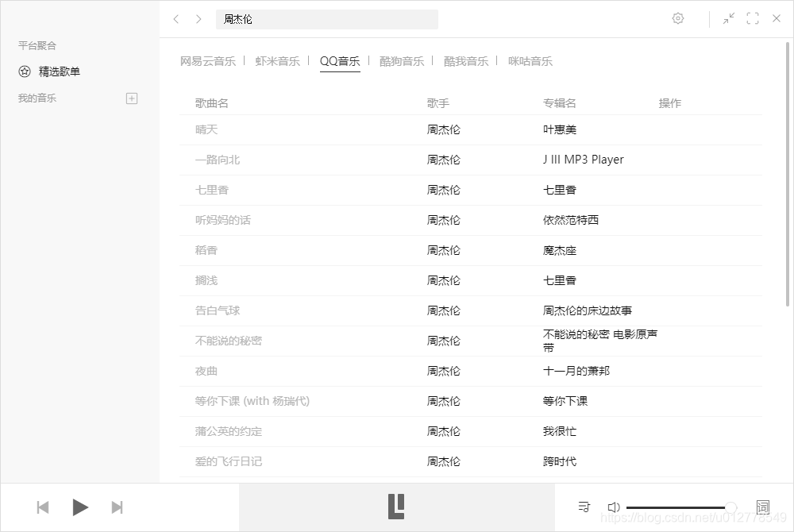Open settings gear icon

677,19
